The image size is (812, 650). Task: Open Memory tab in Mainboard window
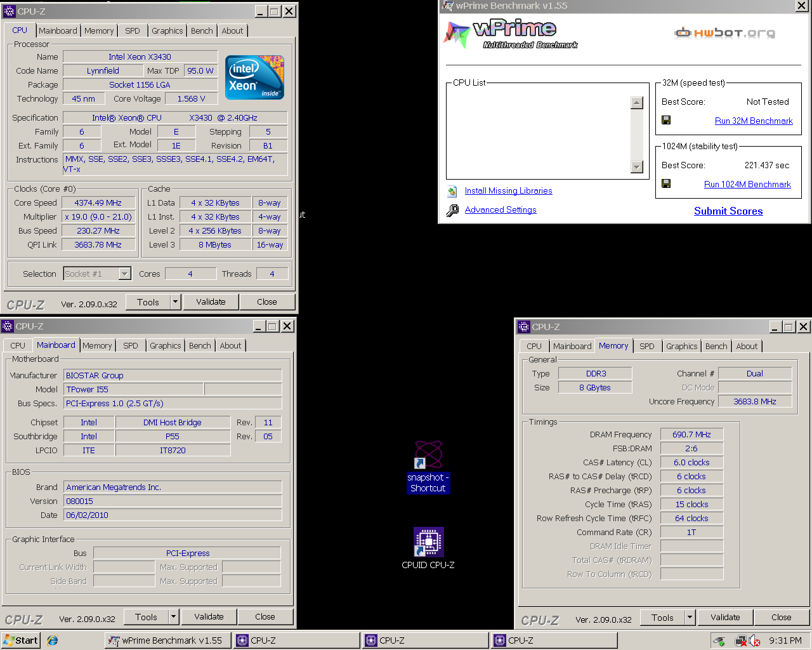pos(97,346)
